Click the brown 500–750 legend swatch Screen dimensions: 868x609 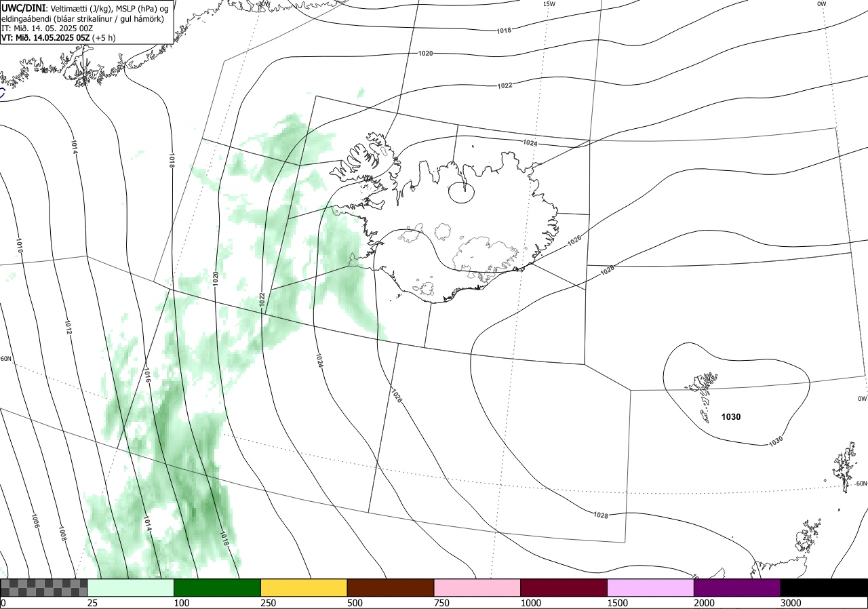coord(391,587)
